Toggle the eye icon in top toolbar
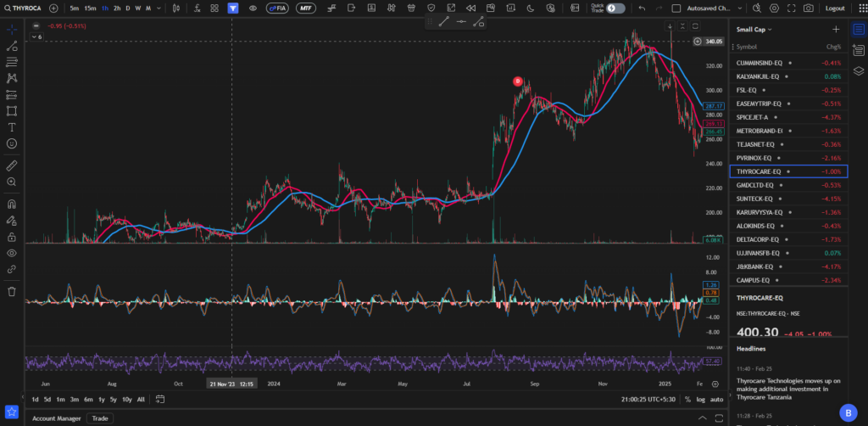Viewport: 868px width, 426px height. tap(253, 8)
